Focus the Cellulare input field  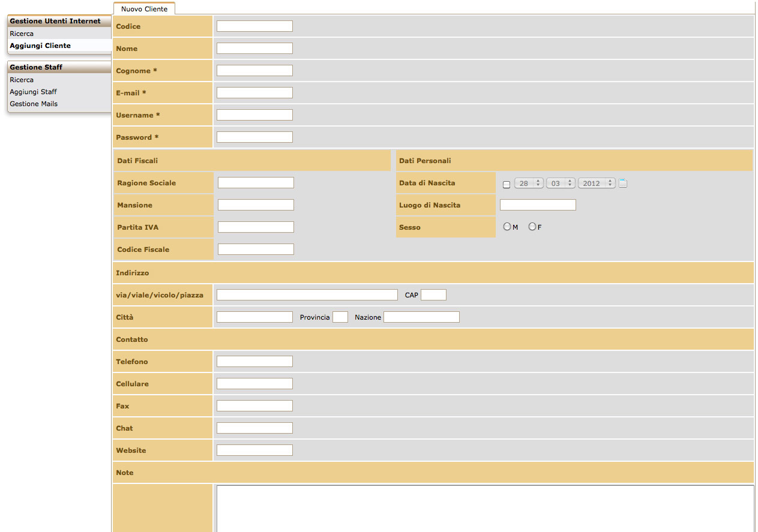coord(254,384)
